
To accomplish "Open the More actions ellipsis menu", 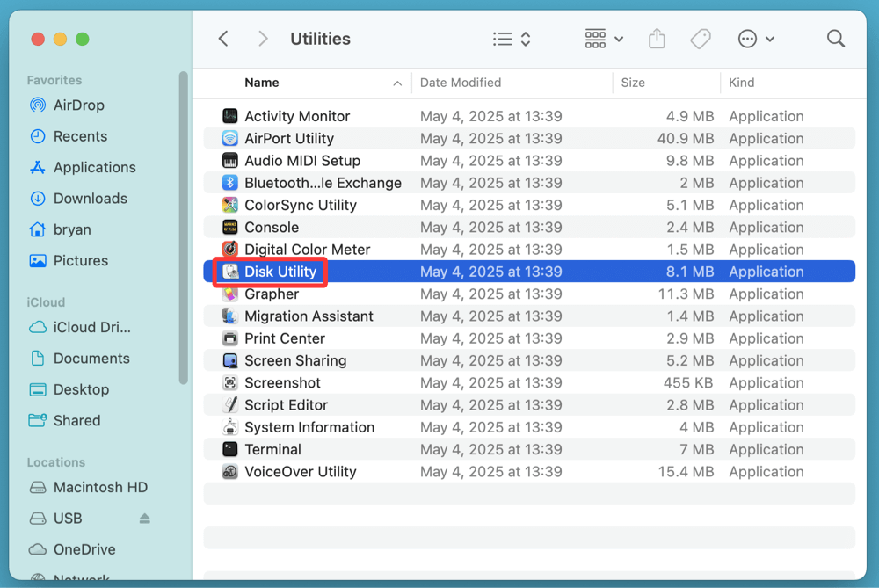I will coord(754,38).
